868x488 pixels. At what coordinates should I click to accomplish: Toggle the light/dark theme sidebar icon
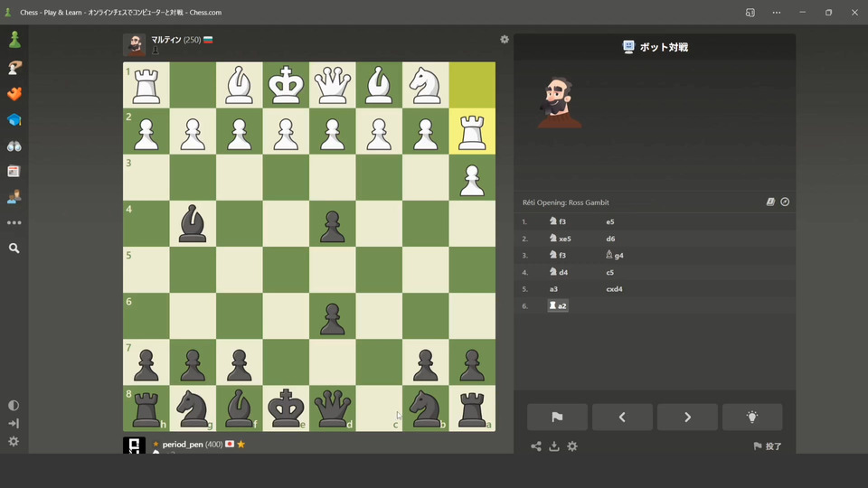pos(14,406)
